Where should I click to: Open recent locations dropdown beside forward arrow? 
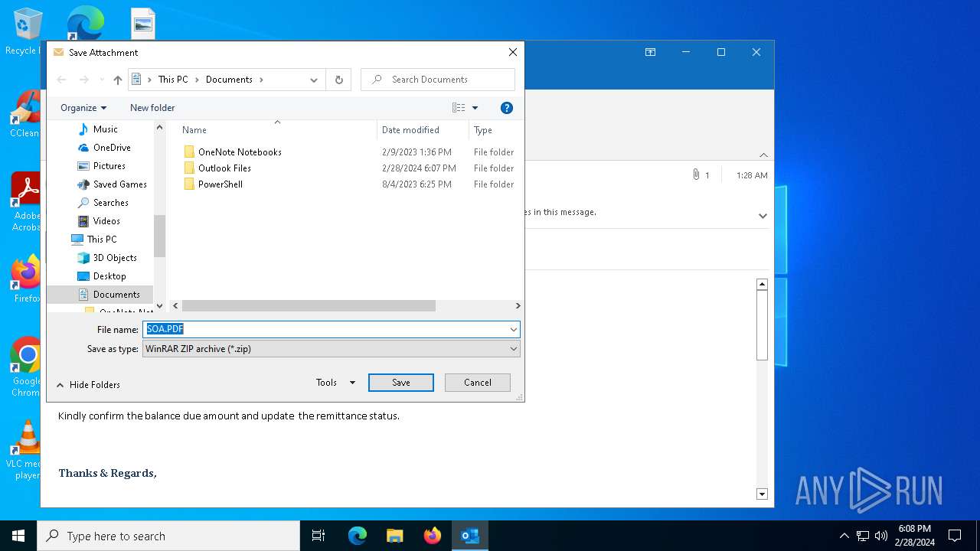tap(102, 80)
